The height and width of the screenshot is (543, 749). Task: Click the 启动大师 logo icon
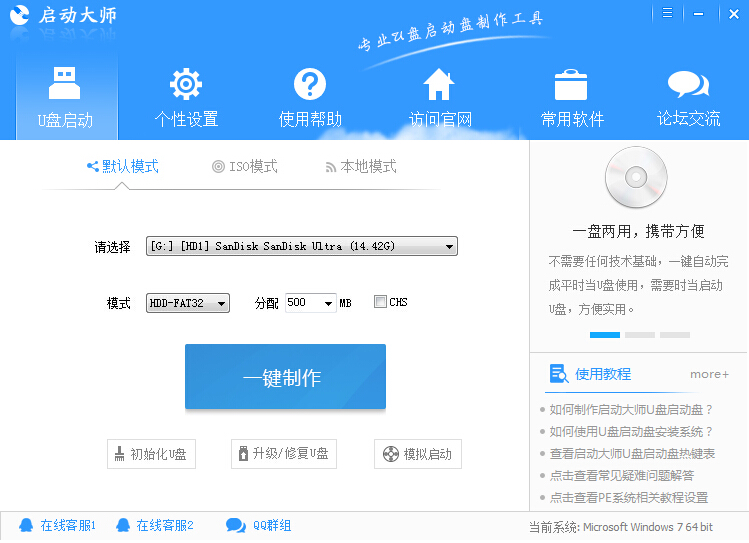pos(20,15)
